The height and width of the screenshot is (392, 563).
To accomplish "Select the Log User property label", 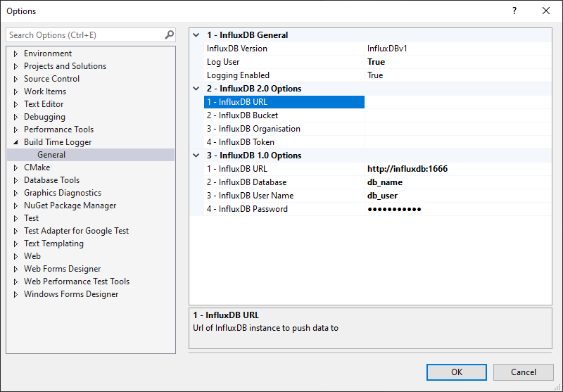I will [223, 62].
